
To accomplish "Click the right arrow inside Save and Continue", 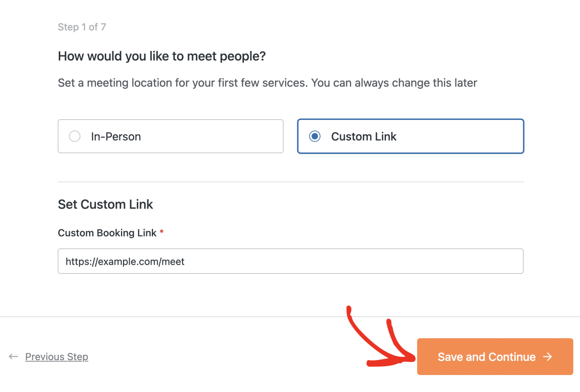I will pos(547,356).
